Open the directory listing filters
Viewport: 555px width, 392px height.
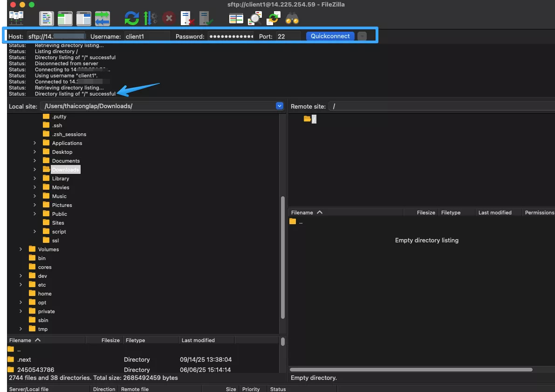click(x=236, y=18)
